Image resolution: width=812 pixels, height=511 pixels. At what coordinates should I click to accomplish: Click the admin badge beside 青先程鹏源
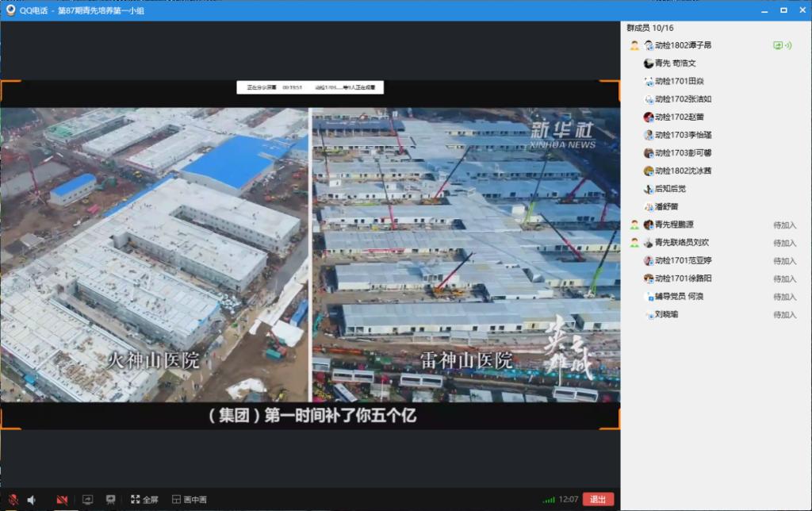click(x=634, y=225)
